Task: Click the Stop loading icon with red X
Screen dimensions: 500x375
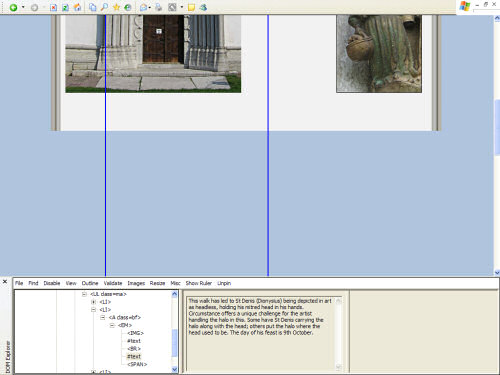Action: click(53, 7)
